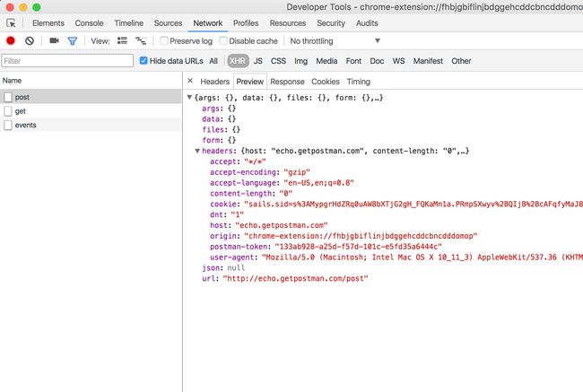Image resolution: width=583 pixels, height=392 pixels.
Task: Open the Profiles tab
Action: click(246, 23)
